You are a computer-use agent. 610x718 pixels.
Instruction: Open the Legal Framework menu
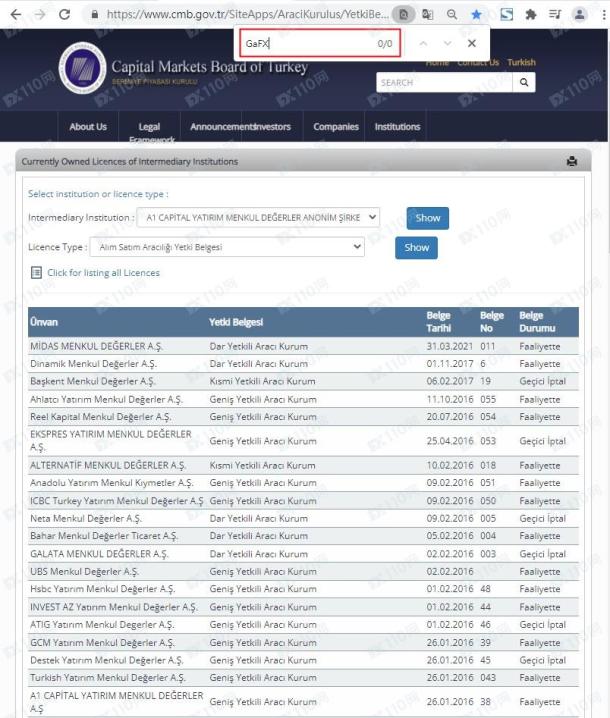tap(149, 132)
